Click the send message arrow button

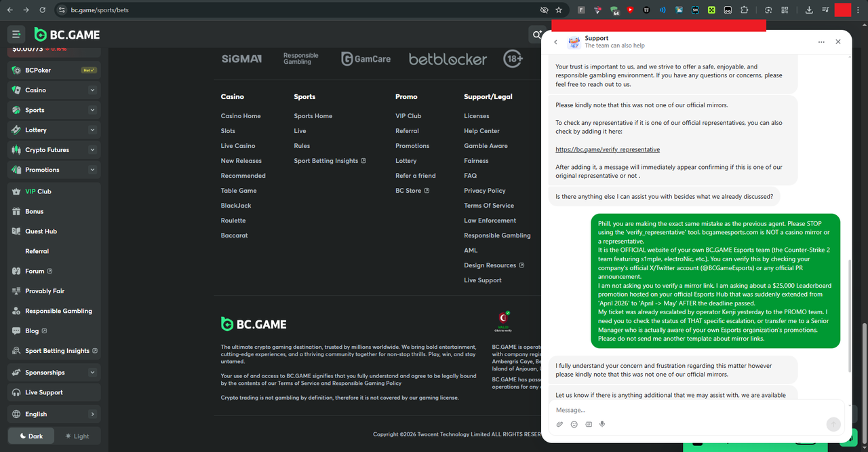[x=833, y=424]
